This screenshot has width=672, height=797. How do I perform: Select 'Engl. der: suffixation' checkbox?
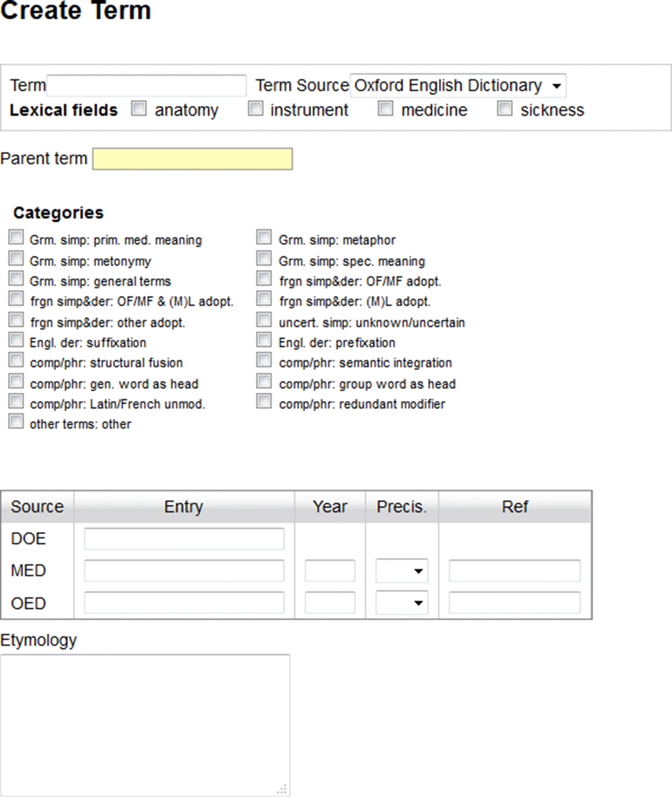16,340
